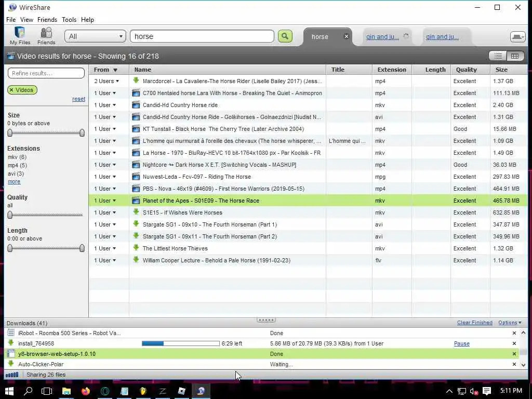Open the View menu

coord(26,20)
